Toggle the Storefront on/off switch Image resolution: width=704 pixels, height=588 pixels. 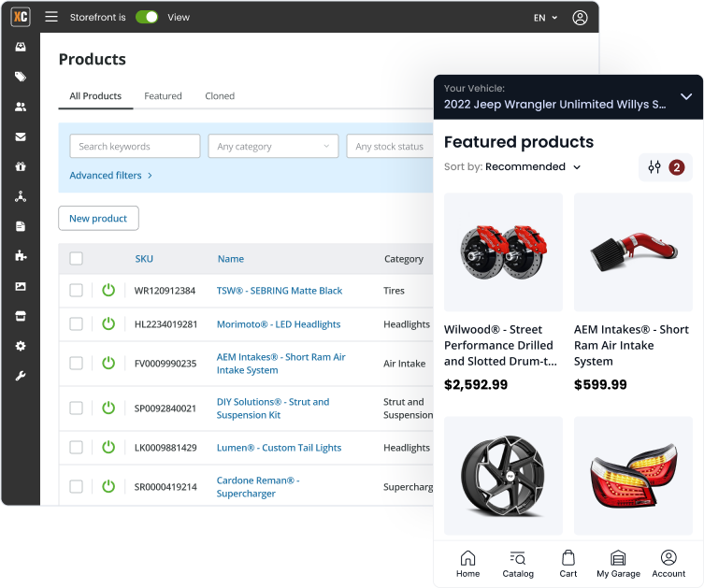click(x=147, y=17)
